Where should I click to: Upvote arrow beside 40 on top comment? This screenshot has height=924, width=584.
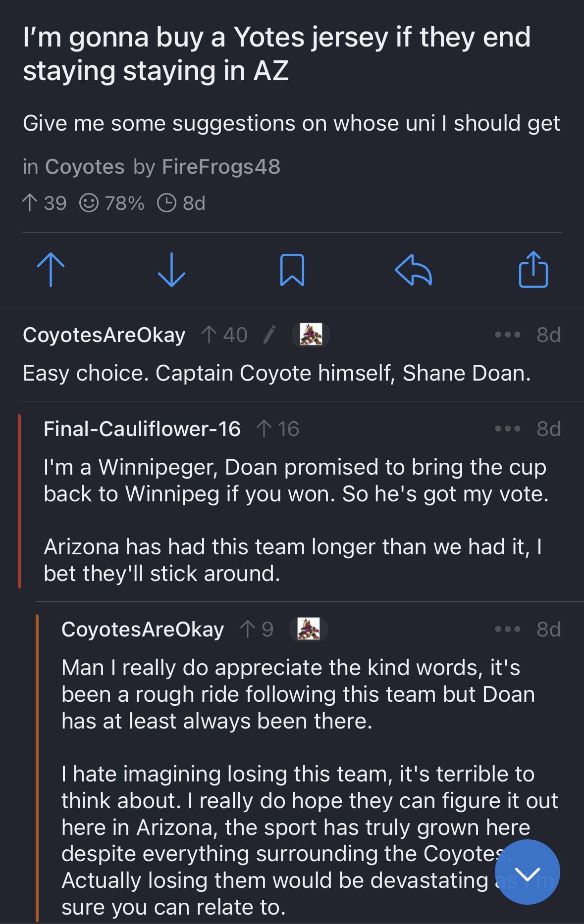tap(209, 335)
